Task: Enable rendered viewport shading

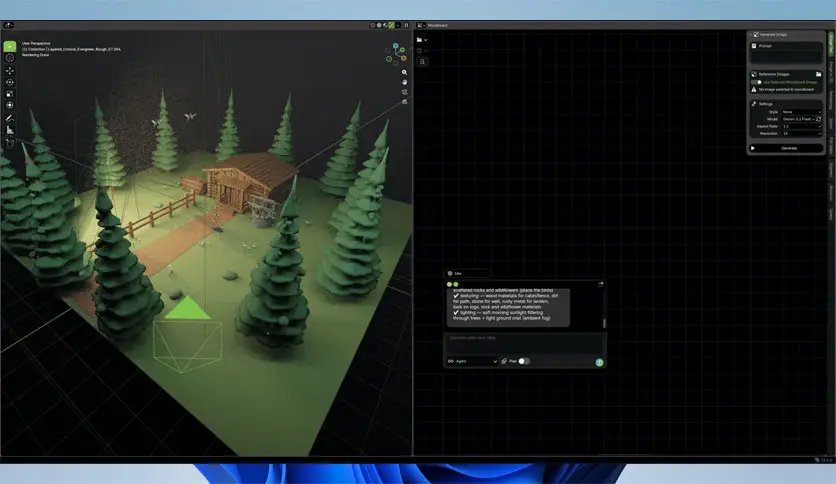Action: (391, 25)
